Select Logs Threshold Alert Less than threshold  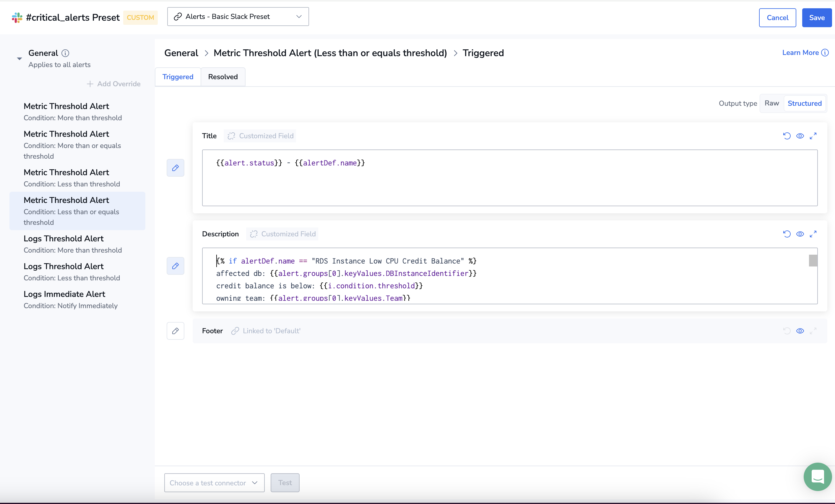click(78, 272)
